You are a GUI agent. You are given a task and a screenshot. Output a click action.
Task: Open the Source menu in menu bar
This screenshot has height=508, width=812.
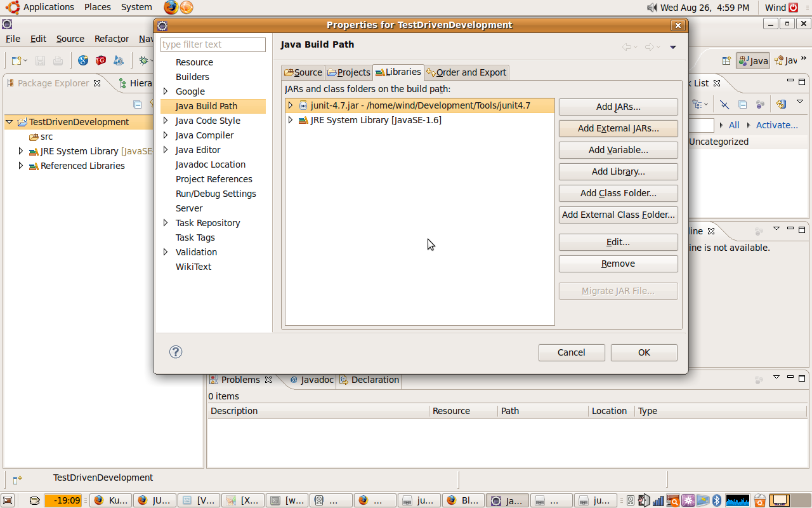[x=70, y=39]
